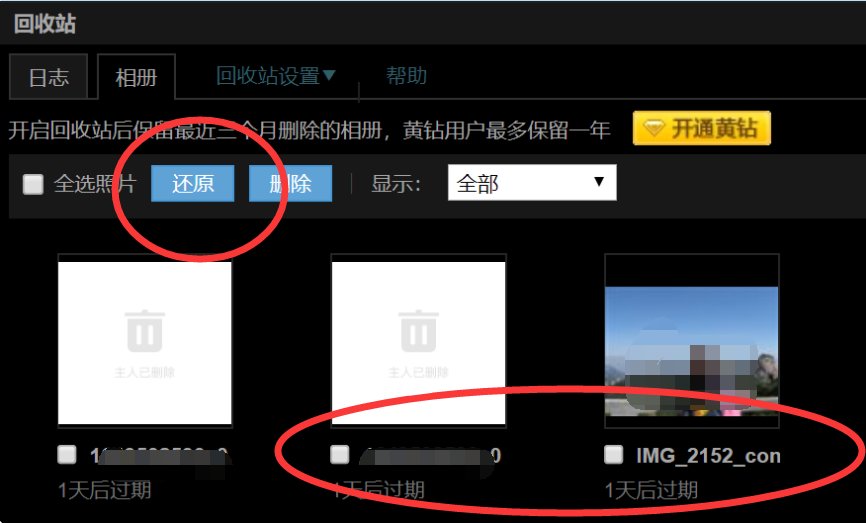The image size is (866, 523).
Task: Open the 回收站设置 dropdown menu
Action: (x=275, y=76)
